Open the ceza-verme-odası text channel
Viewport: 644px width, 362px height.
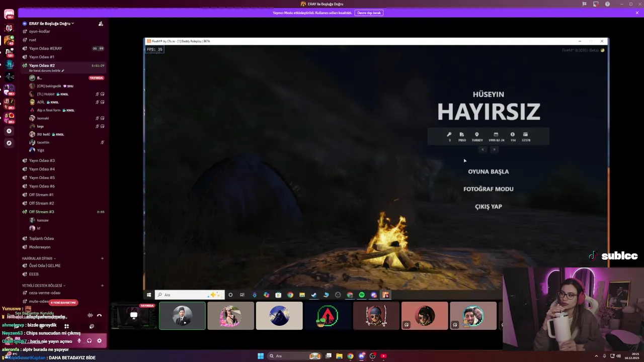[62, 293]
